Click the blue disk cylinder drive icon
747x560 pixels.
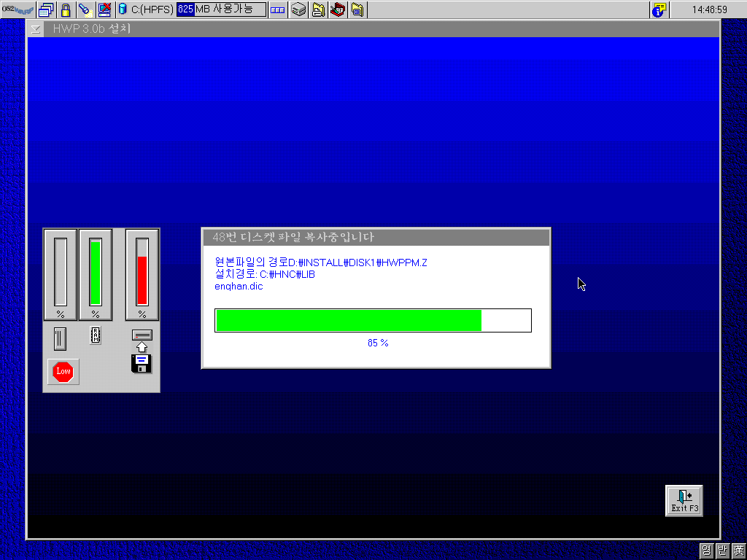123,9
